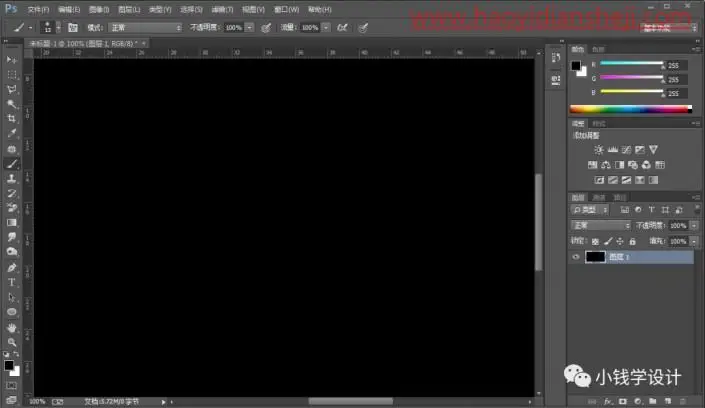
Task: Select the Brush tool in toolbox
Action: click(12, 164)
